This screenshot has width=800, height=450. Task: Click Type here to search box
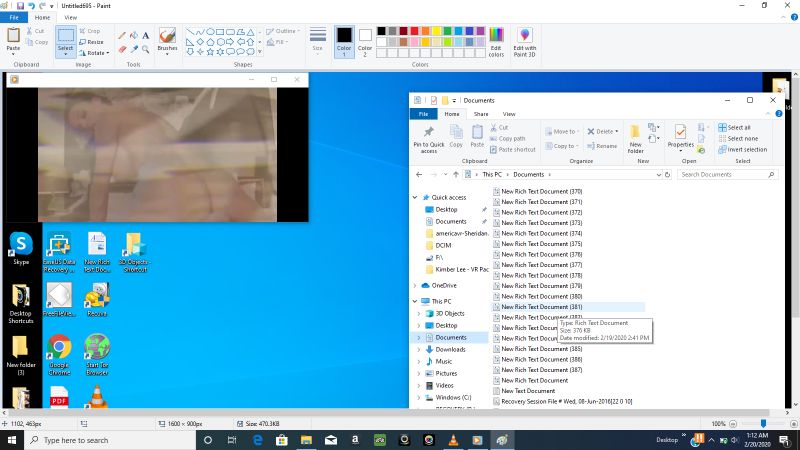tap(110, 440)
